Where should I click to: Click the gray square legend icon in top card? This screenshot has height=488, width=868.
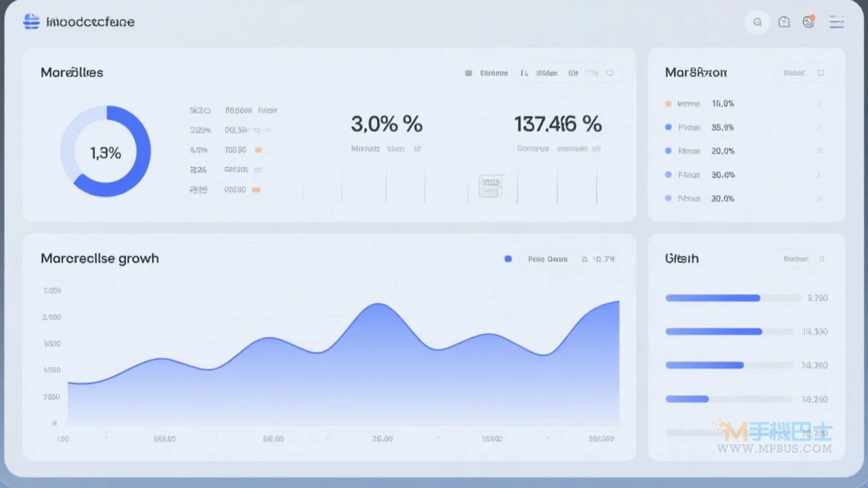[468, 73]
